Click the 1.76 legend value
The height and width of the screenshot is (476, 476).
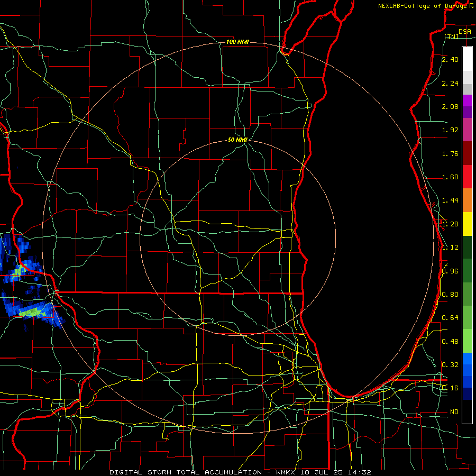pos(450,153)
